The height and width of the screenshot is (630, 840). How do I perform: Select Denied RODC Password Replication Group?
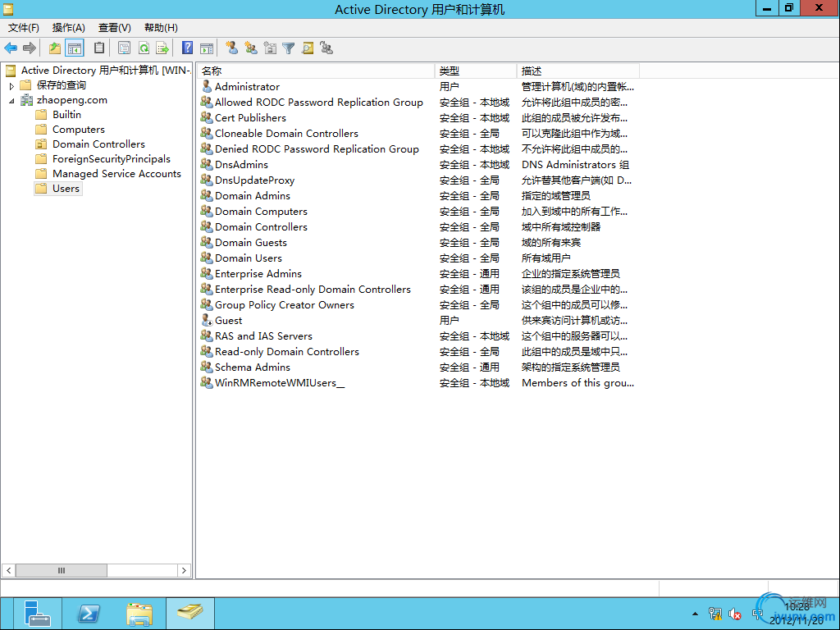click(x=317, y=149)
